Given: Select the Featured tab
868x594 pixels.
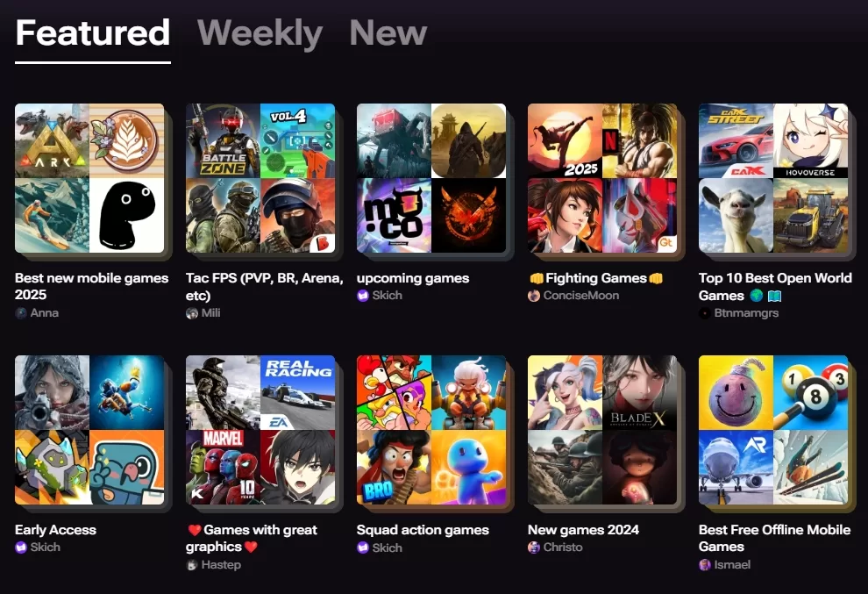Looking at the screenshot, I should 92,33.
